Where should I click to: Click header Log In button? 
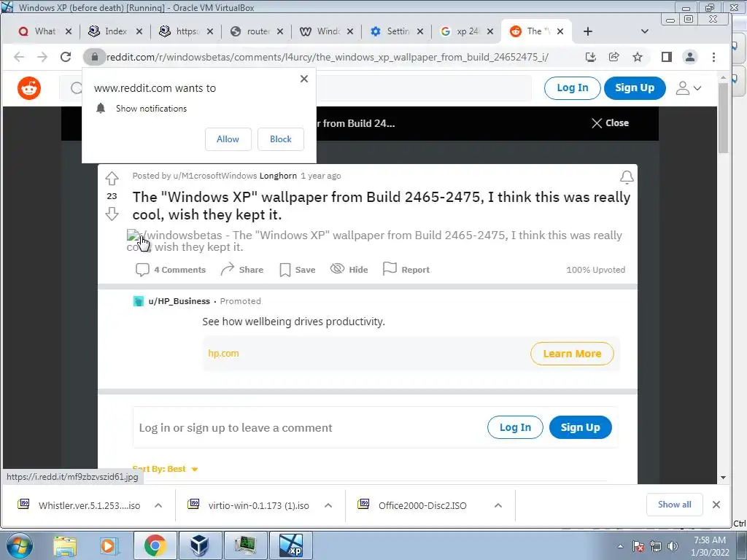point(572,88)
